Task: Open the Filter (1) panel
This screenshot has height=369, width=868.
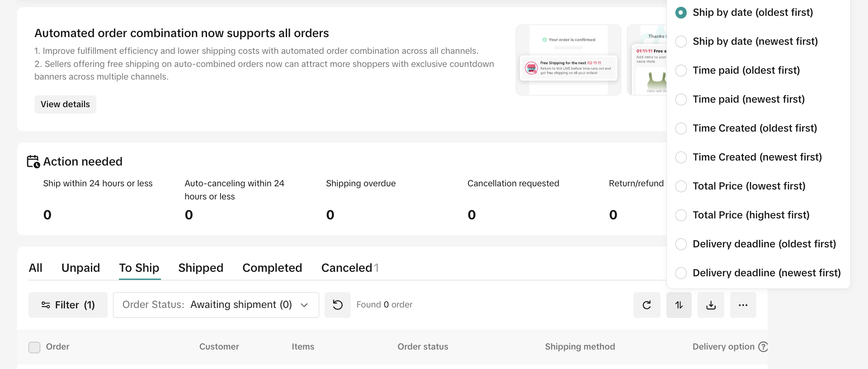Action: tap(68, 305)
